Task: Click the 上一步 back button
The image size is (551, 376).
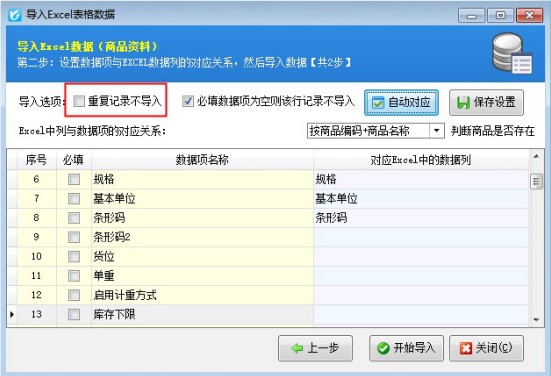Action: pos(315,348)
